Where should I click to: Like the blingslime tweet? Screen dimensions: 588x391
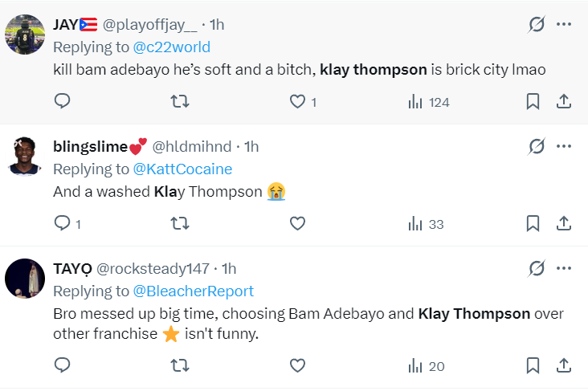(297, 223)
